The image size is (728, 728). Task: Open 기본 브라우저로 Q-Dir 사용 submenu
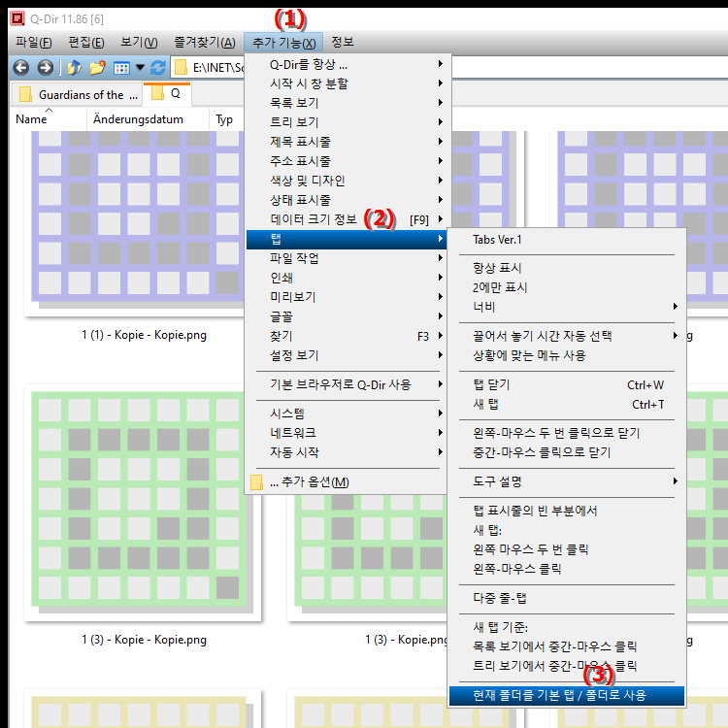[x=346, y=385]
